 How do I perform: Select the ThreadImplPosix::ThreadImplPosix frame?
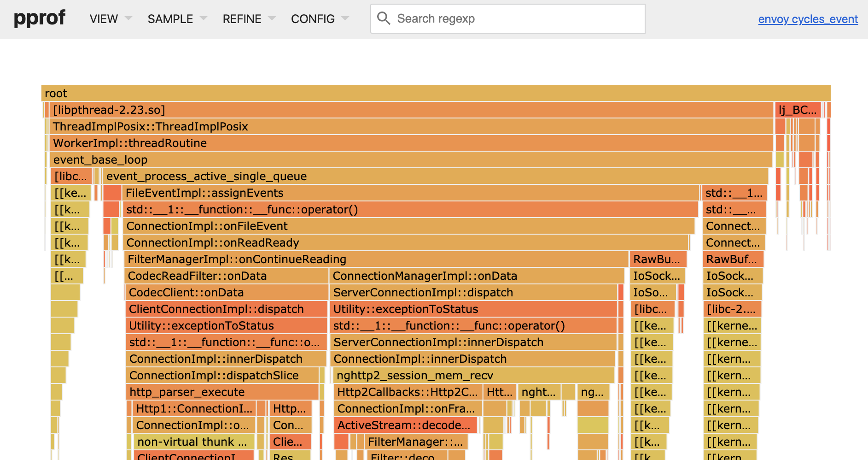point(411,126)
